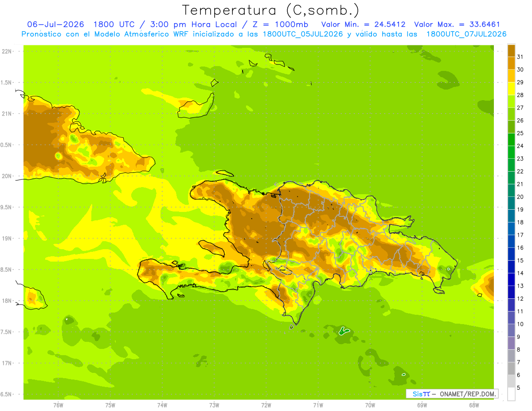Click the legend scale value "10"
532x411 pixels.
click(x=520, y=324)
